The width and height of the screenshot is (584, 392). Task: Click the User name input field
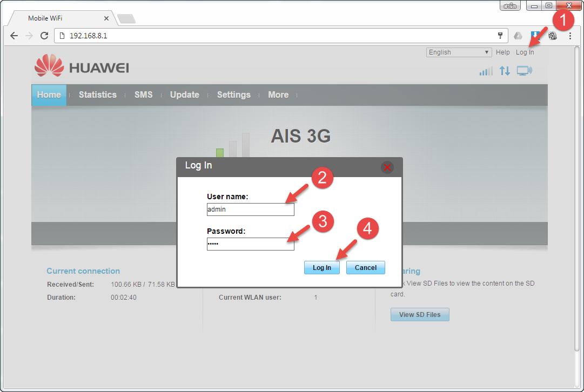(250, 209)
